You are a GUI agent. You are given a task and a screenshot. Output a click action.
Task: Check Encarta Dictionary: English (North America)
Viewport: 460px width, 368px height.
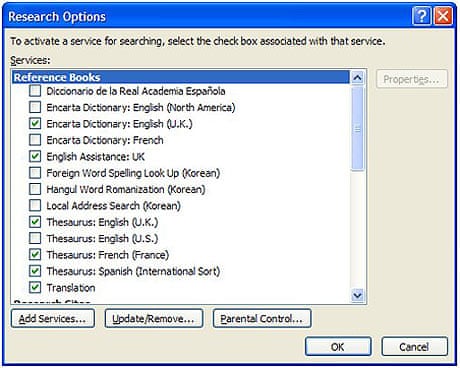pyautogui.click(x=35, y=107)
